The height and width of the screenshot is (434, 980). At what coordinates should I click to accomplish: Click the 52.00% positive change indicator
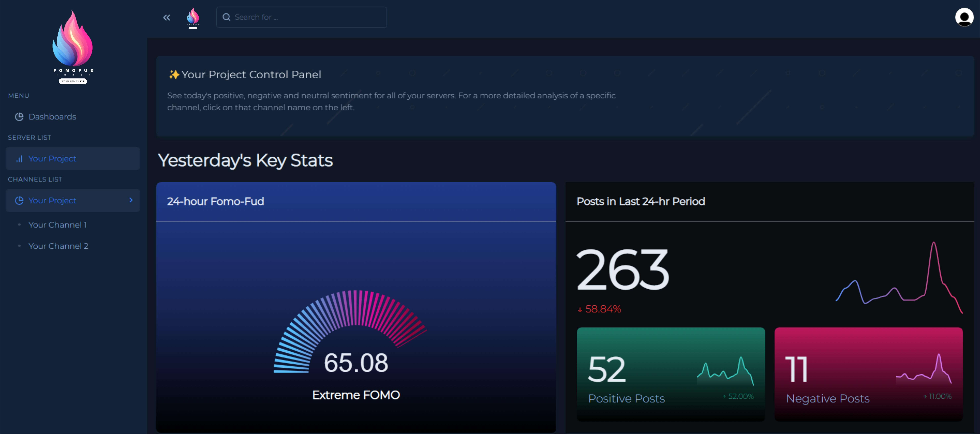(x=738, y=396)
